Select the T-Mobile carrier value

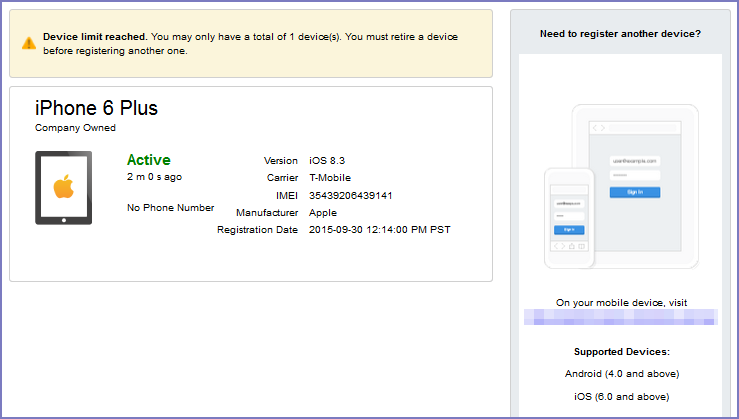click(330, 178)
